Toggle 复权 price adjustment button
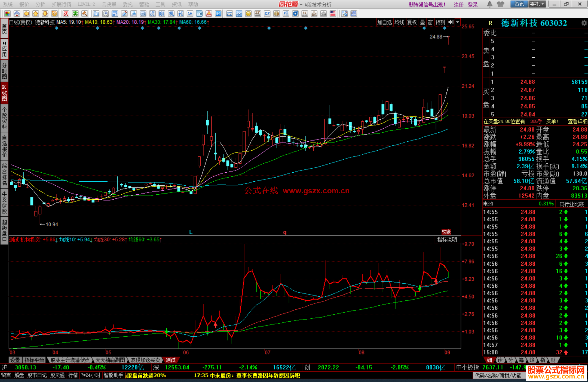This screenshot has width=588, height=382. coord(412,22)
